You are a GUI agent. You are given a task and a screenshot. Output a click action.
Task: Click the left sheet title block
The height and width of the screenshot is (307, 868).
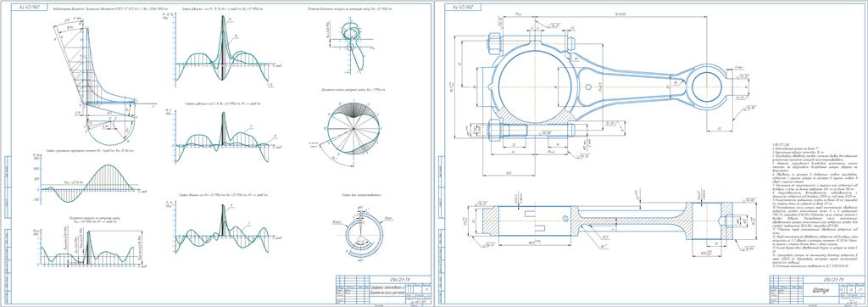[x=381, y=290]
